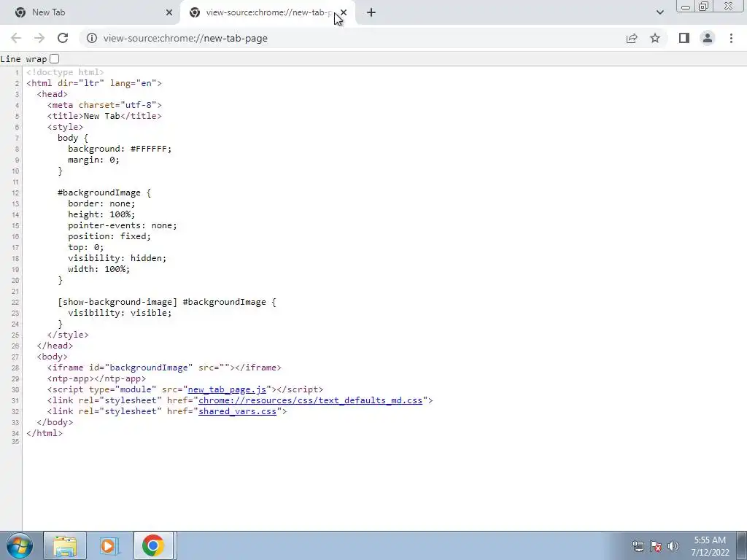The image size is (747, 560).
Task: Click the "#backgroundImage {" selector on line 12
Action: [x=104, y=192]
